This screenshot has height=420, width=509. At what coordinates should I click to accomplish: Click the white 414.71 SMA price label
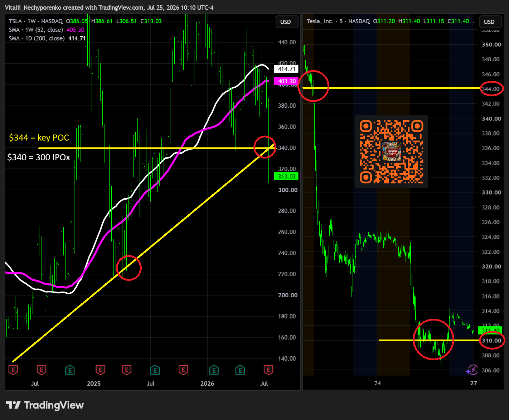coord(287,69)
